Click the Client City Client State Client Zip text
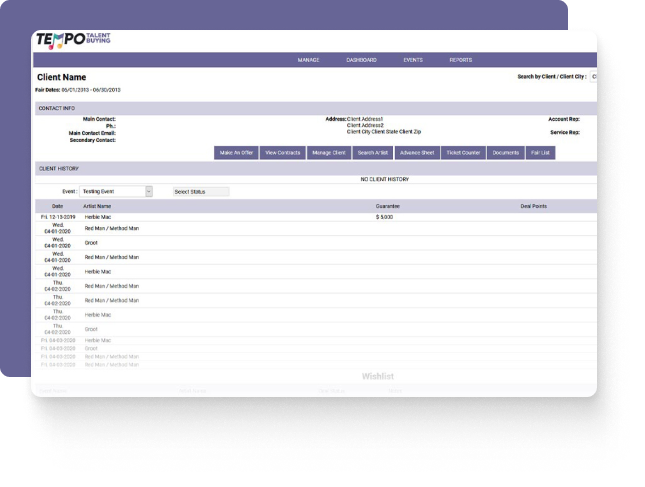645x487 pixels. click(384, 132)
